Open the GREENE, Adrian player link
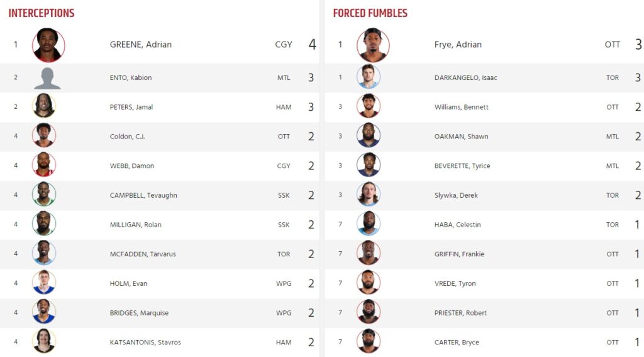 click(x=140, y=45)
